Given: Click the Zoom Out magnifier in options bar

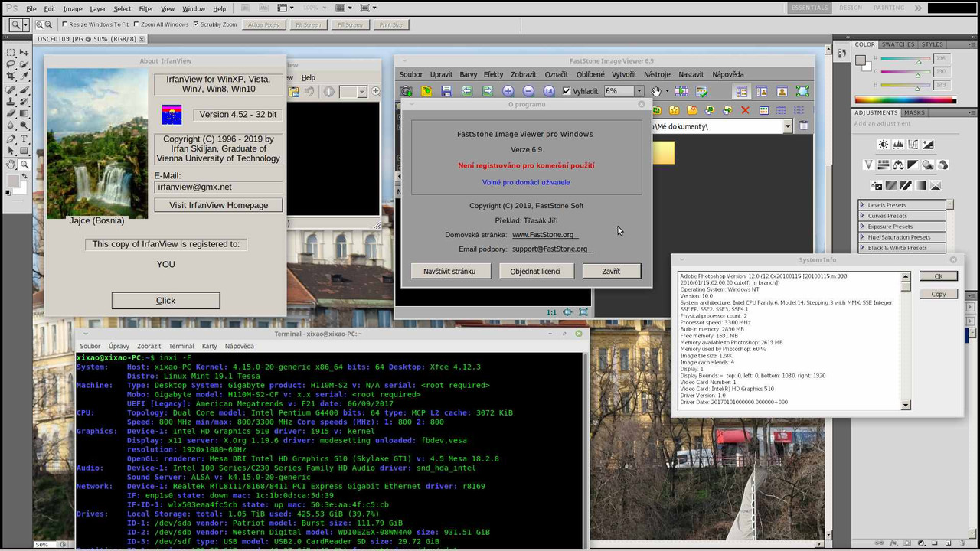Looking at the screenshot, I should click(x=48, y=24).
